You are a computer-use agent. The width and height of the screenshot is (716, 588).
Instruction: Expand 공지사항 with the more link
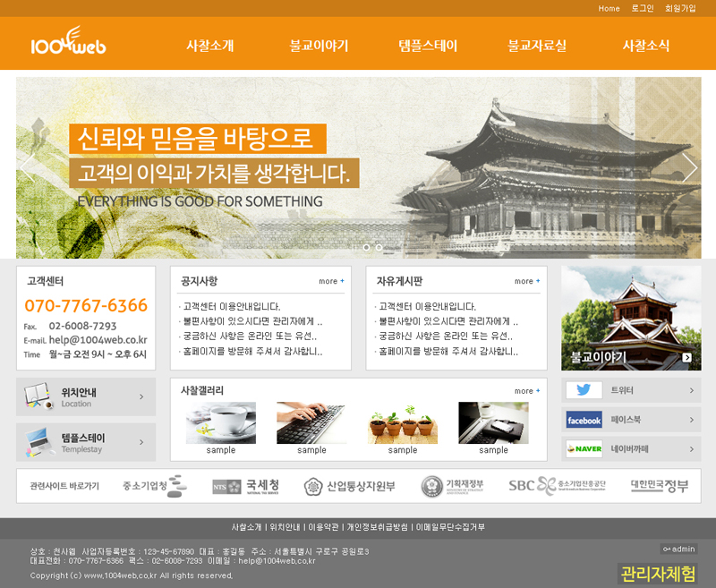tap(331, 281)
